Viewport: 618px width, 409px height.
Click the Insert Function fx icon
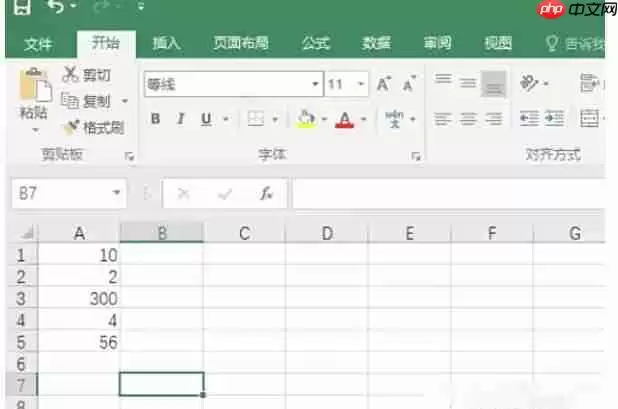pos(266,193)
